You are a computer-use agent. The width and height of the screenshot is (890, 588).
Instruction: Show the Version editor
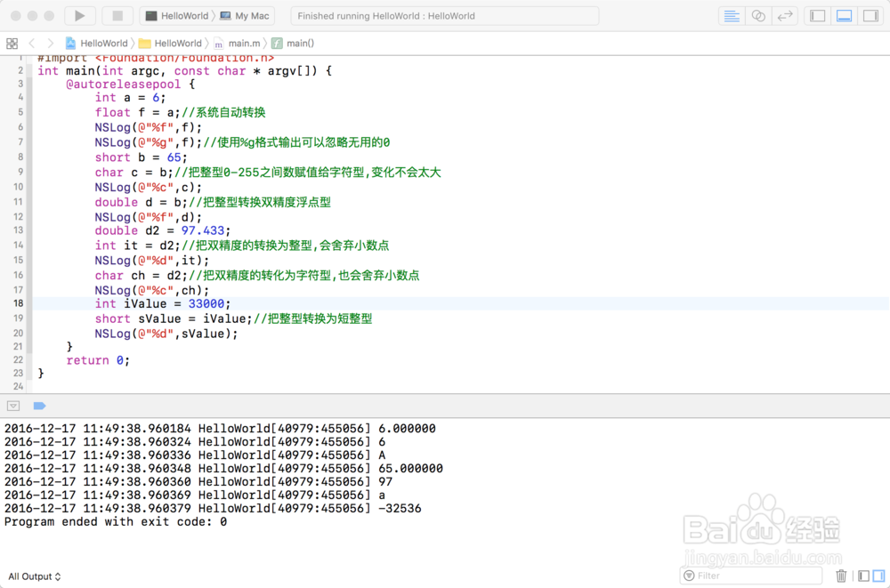point(785,16)
